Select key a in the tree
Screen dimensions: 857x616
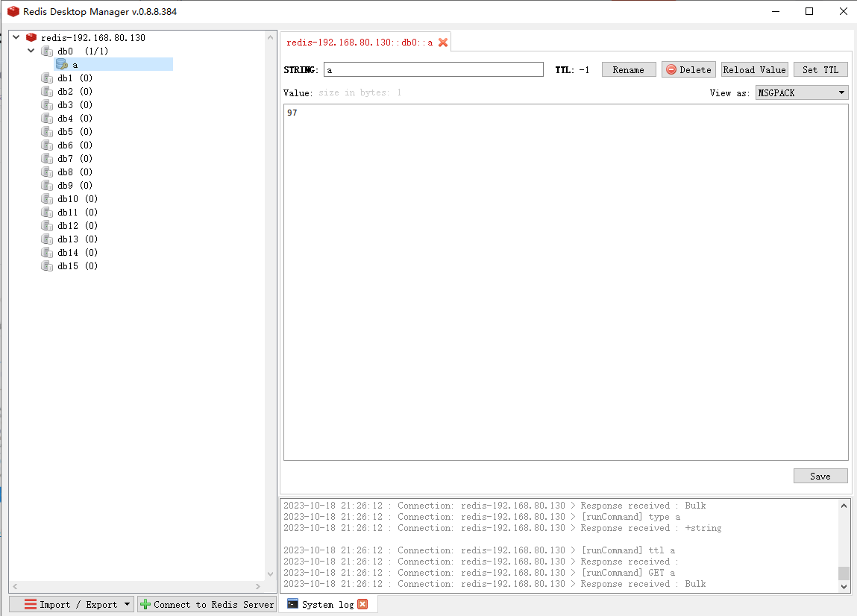click(x=113, y=64)
